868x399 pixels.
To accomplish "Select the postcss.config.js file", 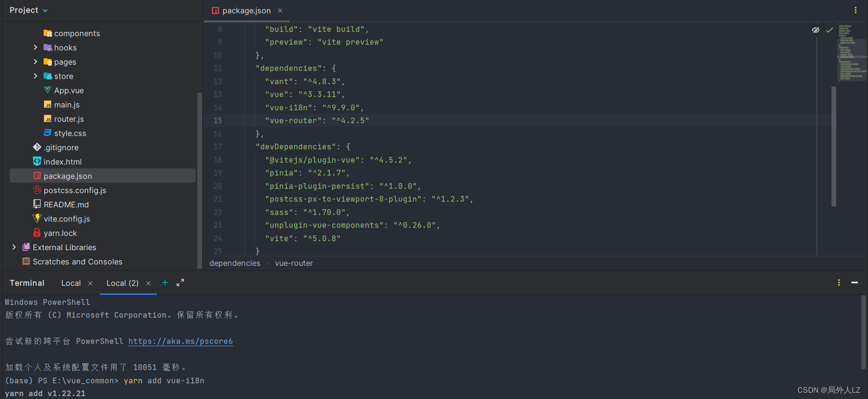I will tap(103, 190).
